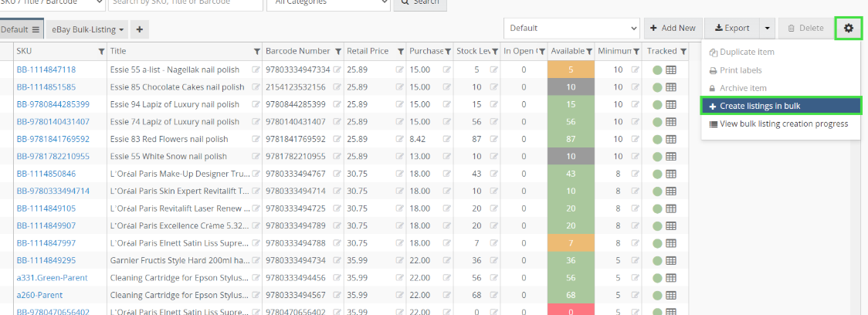The width and height of the screenshot is (868, 315).
Task: Open table grid icon for BB-1114847118
Action: (x=670, y=69)
